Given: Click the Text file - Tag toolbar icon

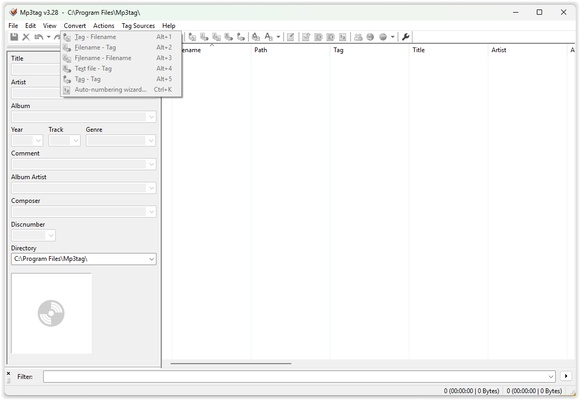Looking at the screenshot, I should tap(229, 37).
